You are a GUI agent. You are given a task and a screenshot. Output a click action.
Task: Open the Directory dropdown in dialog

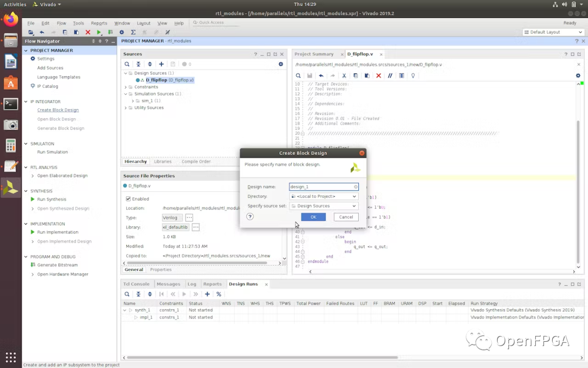coord(323,196)
